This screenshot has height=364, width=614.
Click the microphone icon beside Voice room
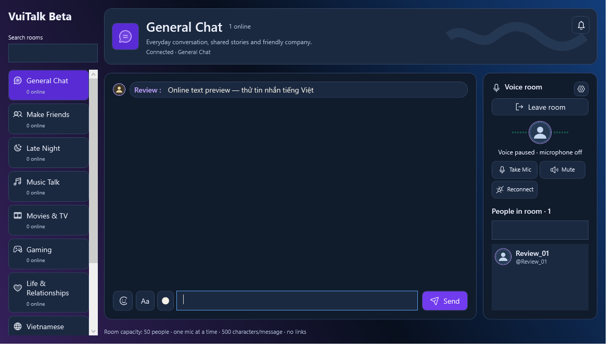click(x=496, y=88)
